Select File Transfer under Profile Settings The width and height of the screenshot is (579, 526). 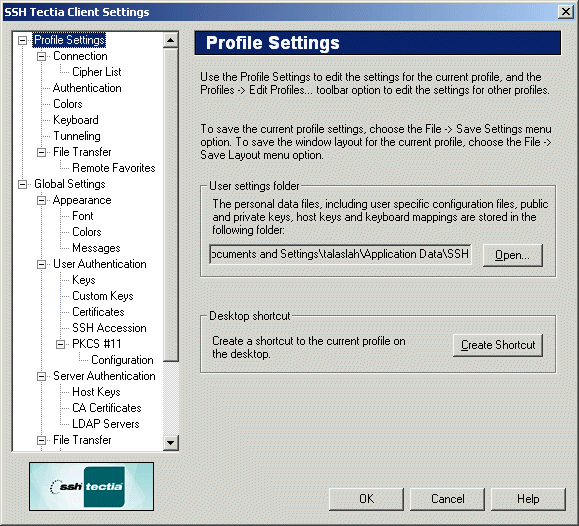(82, 152)
